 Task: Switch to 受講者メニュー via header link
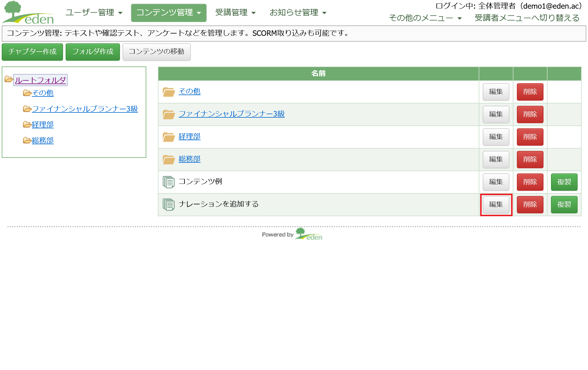[x=527, y=18]
